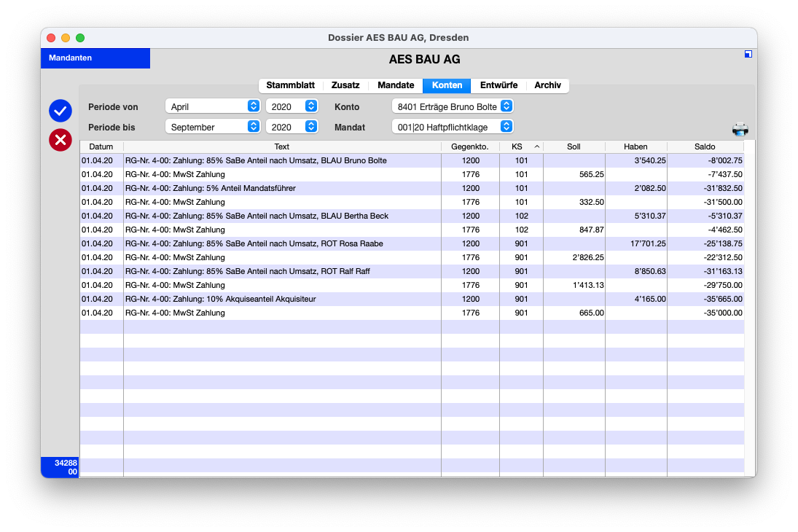Select the Konten tab
Viewport: 798px width, 532px height.
click(x=447, y=85)
